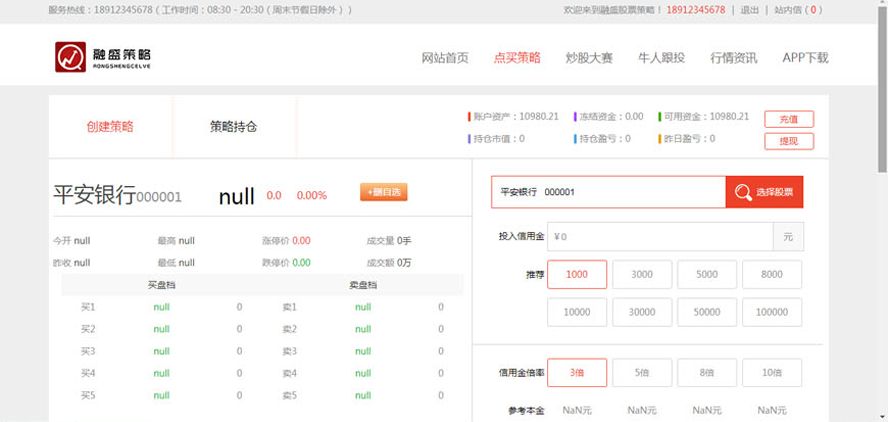Click the 跌停价 0.00 value
The height and width of the screenshot is (422, 888).
point(301,263)
